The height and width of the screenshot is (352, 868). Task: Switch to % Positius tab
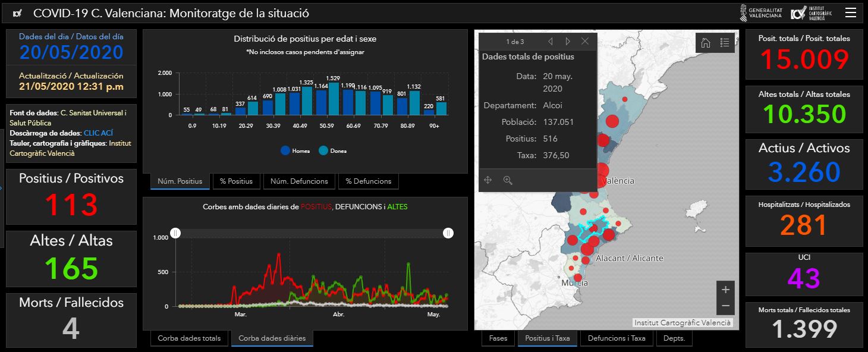[236, 181]
